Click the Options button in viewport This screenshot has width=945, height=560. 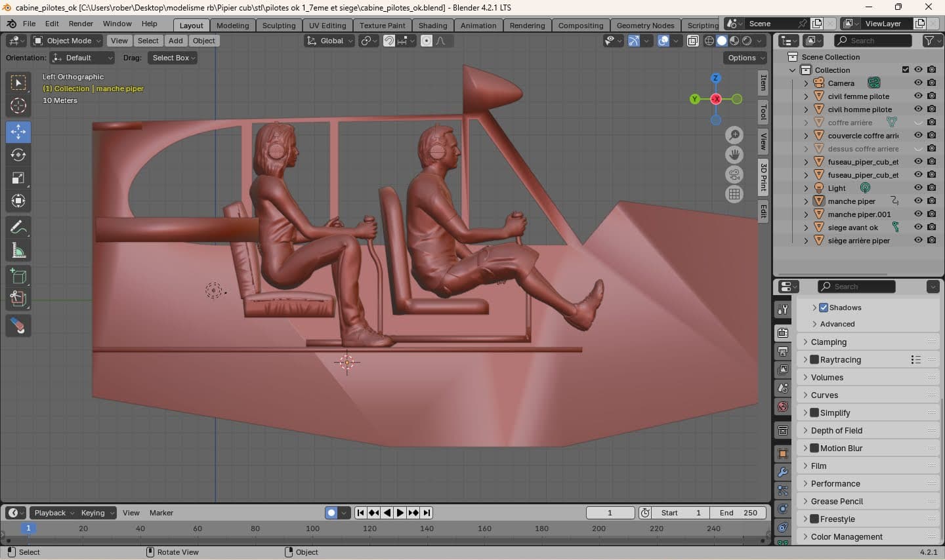(745, 58)
